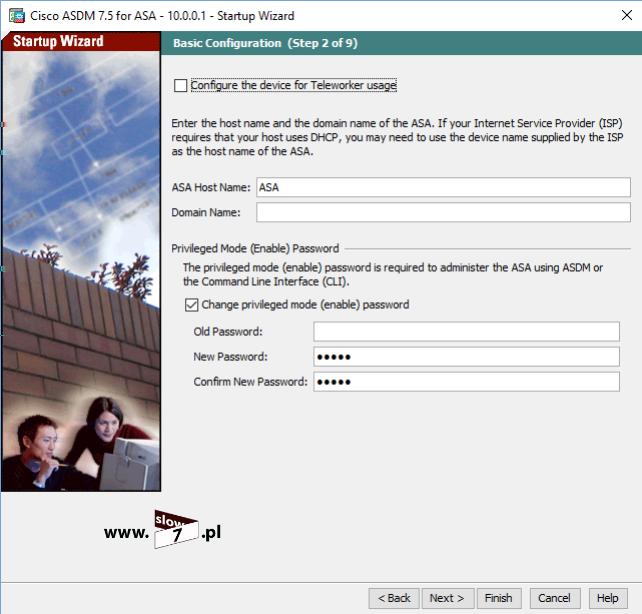Click the ASA Host Name label
The height and width of the screenshot is (614, 642).
(x=211, y=187)
